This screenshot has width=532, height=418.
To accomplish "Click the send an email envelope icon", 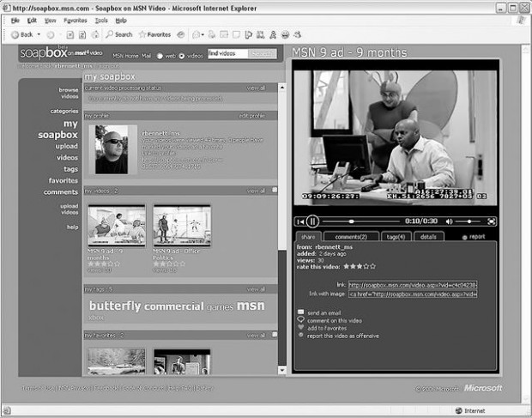I will click(300, 312).
